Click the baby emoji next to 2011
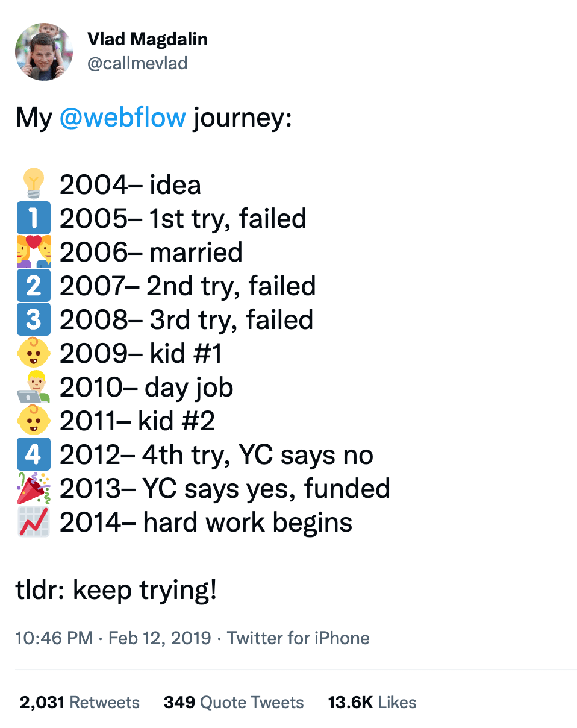Screen dimensions: 577x728 coord(34,421)
